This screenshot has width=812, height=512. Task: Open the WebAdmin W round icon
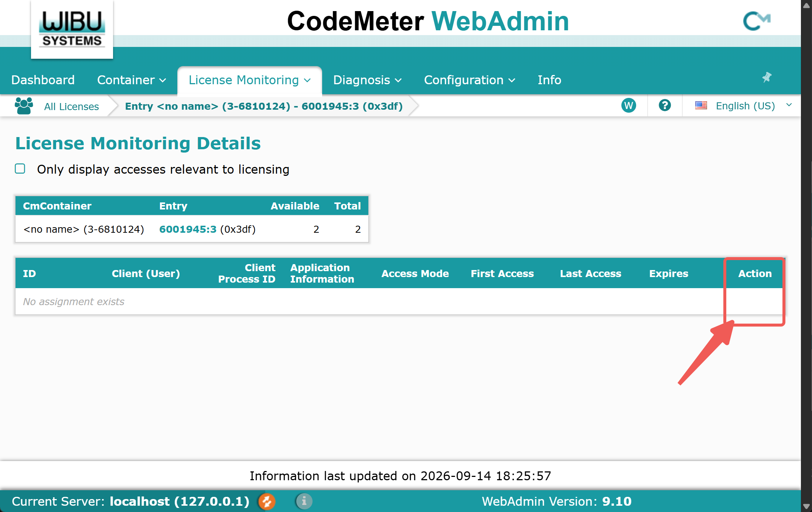click(x=628, y=106)
